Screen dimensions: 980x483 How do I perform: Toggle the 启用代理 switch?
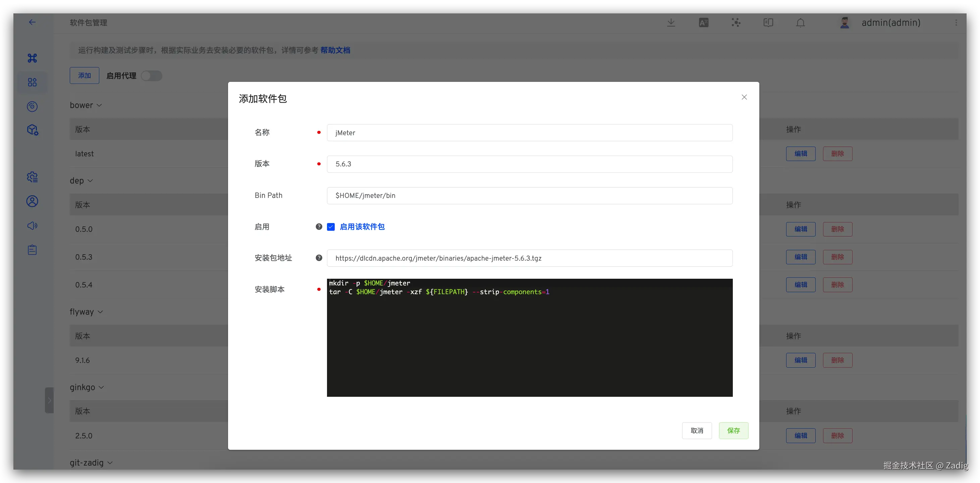[151, 76]
